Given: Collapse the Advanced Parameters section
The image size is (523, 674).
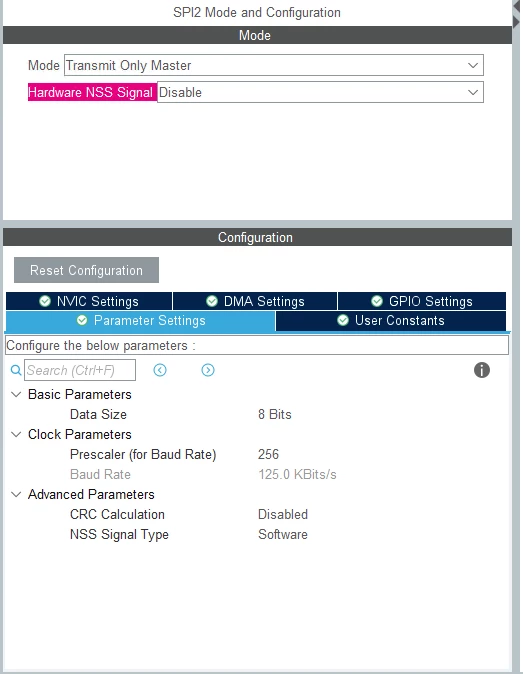Looking at the screenshot, I should tap(16, 494).
